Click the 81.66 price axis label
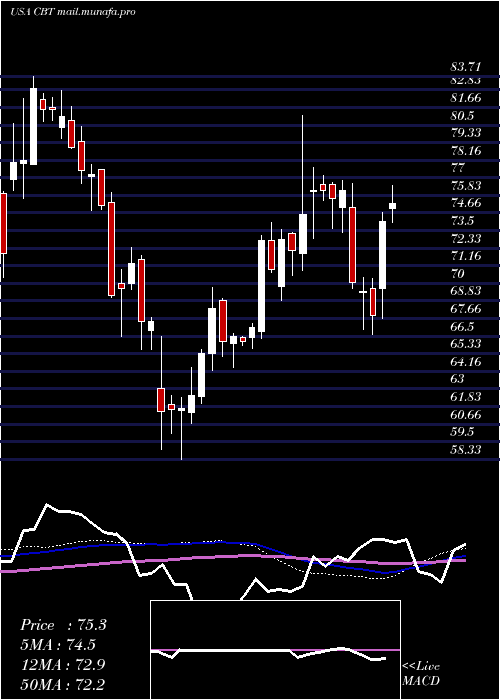The image size is (500, 700). [466, 98]
